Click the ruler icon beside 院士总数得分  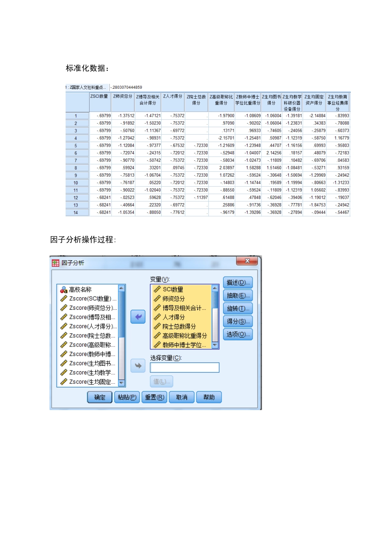(157, 326)
